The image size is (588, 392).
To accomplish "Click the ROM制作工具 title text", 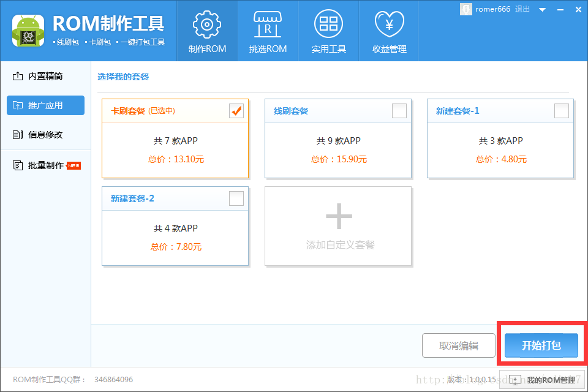I will click(108, 23).
